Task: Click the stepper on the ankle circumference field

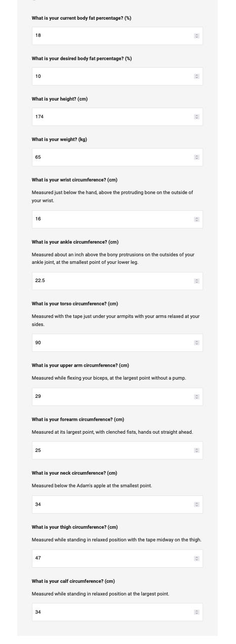Action: (196, 281)
